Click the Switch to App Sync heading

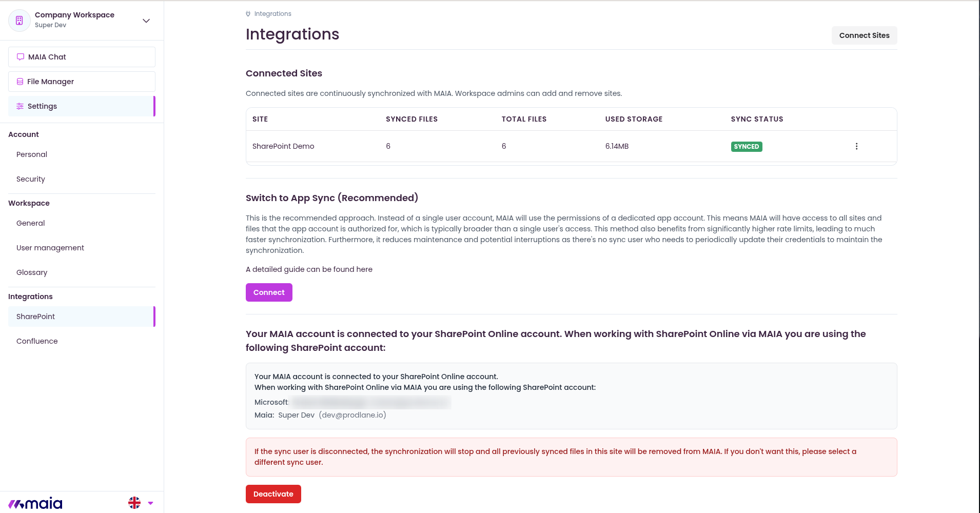pos(332,198)
